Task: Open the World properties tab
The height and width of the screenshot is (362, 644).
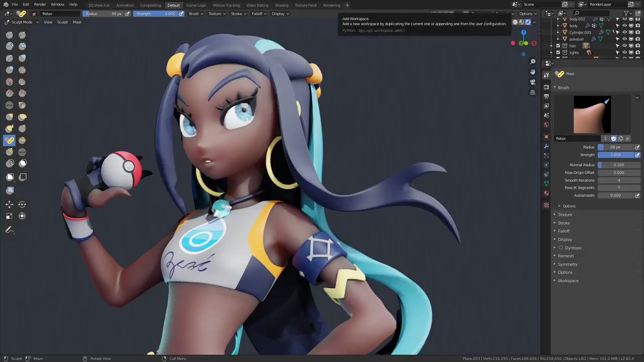Action: (x=546, y=125)
